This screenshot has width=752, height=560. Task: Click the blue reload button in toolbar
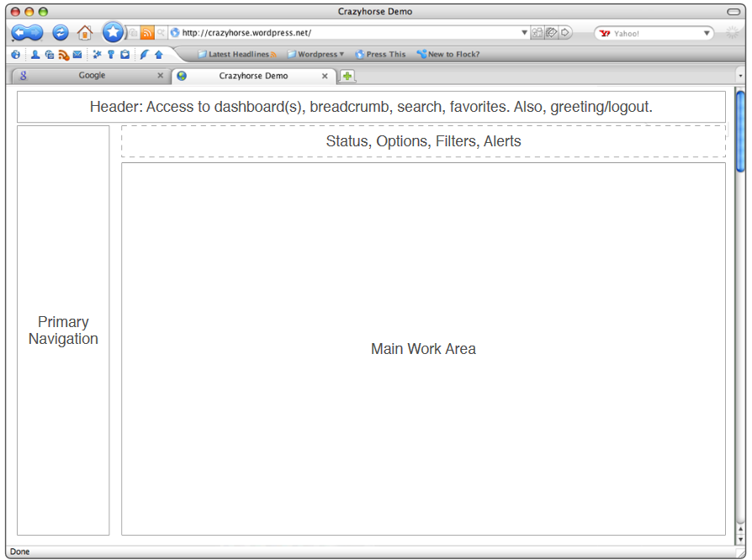tap(61, 33)
